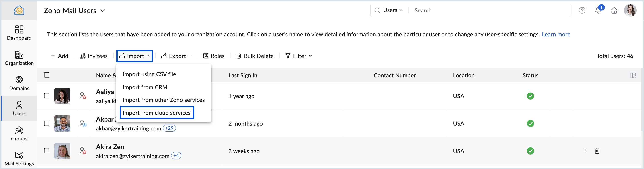Open the Domains sidebar section
This screenshot has width=644, height=169.
[x=19, y=83]
